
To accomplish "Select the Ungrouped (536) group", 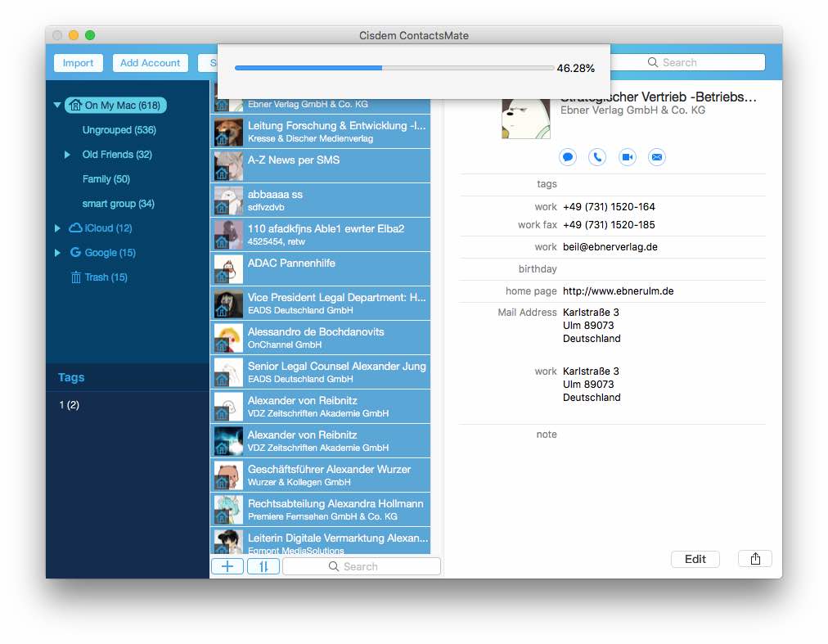I will click(119, 130).
